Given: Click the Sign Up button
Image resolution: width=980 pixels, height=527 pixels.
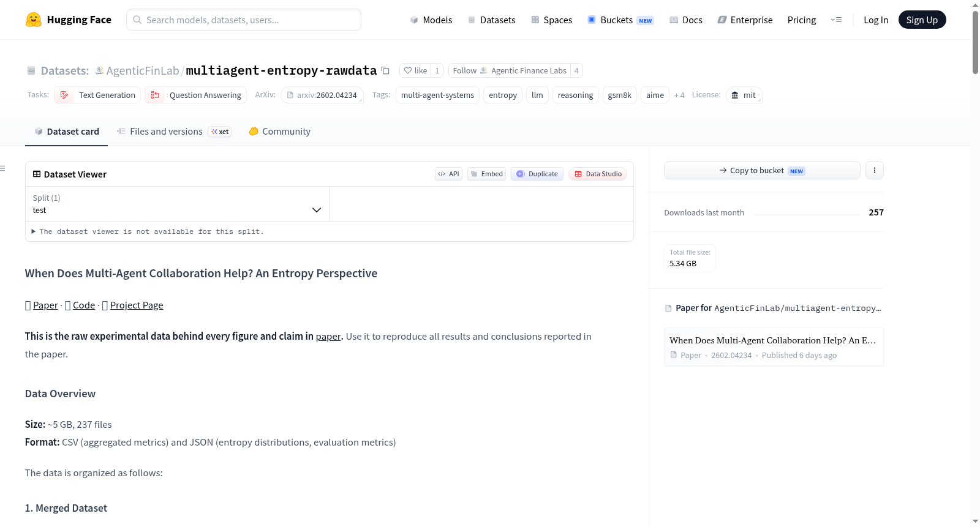Looking at the screenshot, I should pyautogui.click(x=922, y=20).
